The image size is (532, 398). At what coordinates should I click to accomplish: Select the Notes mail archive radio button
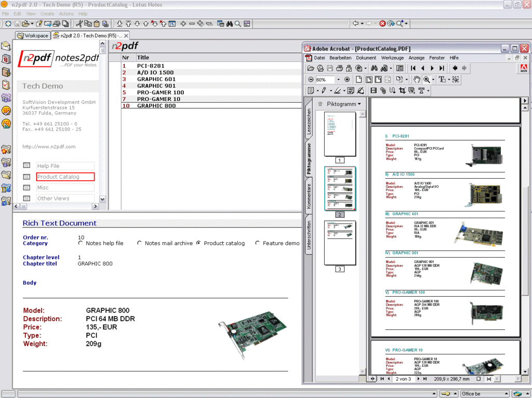click(139, 243)
